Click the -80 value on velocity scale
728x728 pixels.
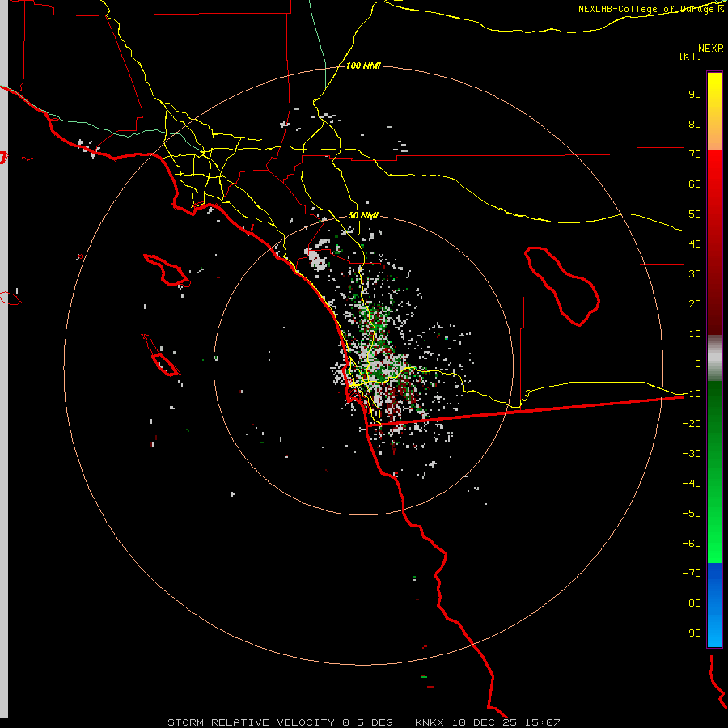click(x=692, y=603)
